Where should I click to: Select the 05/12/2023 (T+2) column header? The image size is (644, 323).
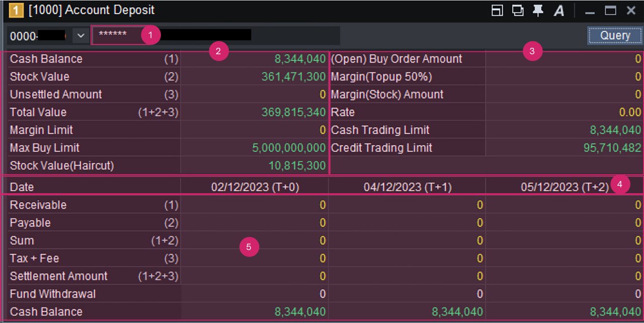click(x=565, y=187)
